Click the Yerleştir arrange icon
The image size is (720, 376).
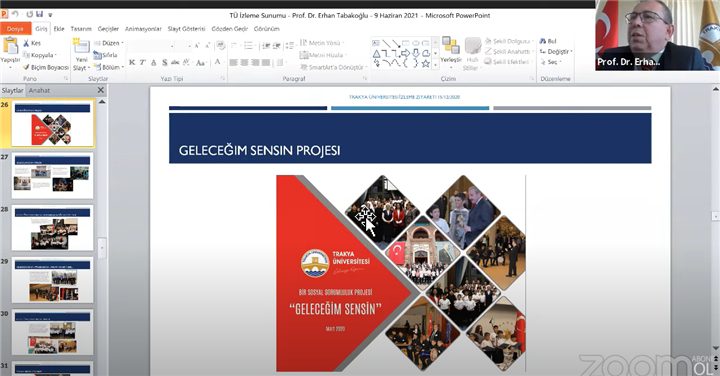(450, 46)
